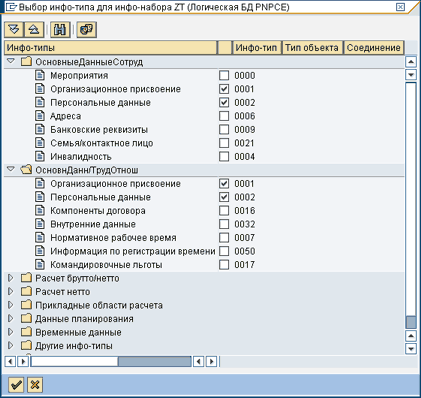
Task: Expand the Расчет брутто/нетто node
Action: 11,278
